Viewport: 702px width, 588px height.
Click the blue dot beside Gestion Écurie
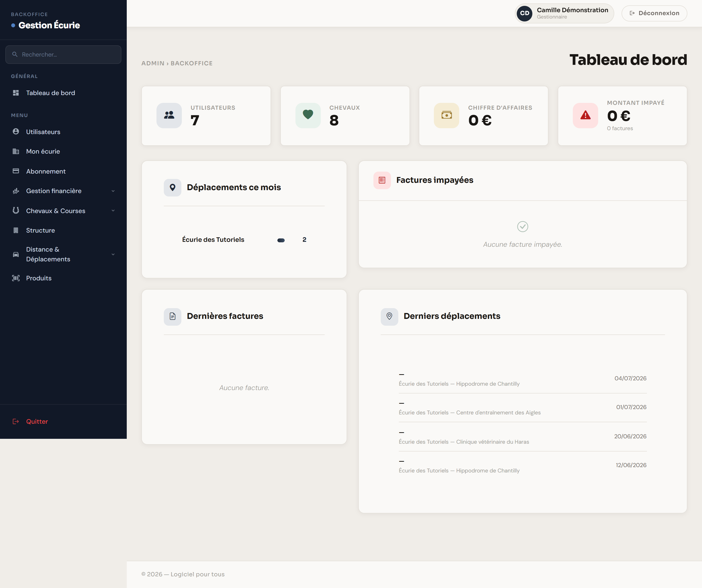point(13,25)
